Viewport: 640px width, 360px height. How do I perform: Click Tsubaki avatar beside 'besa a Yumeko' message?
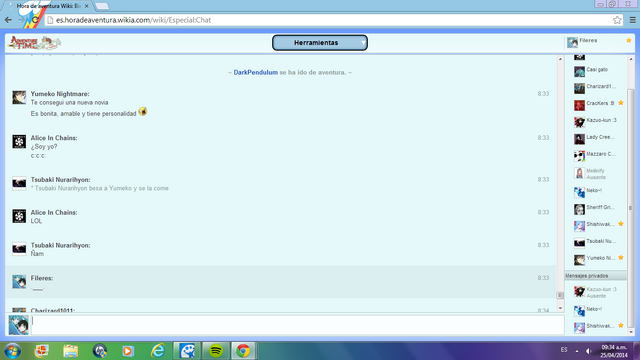point(19,183)
